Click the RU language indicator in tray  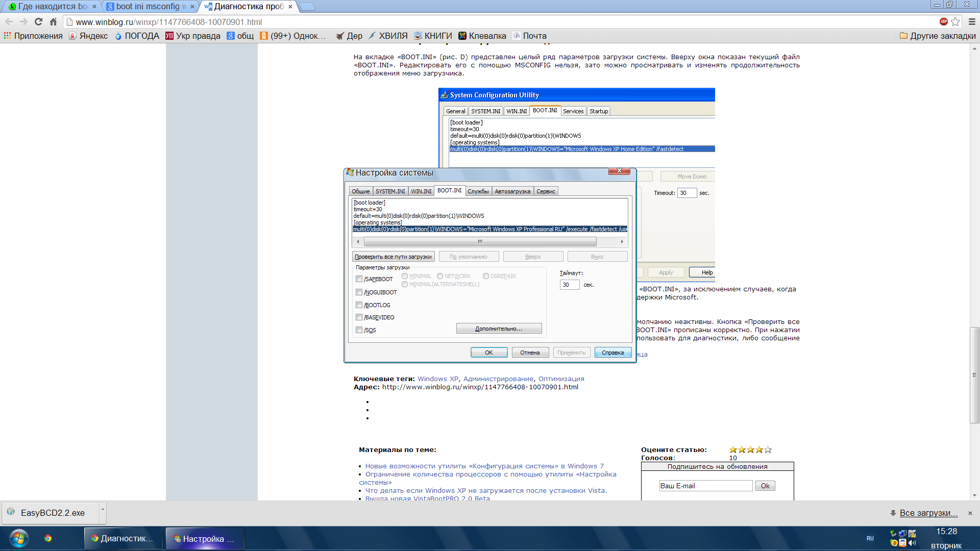(870, 538)
